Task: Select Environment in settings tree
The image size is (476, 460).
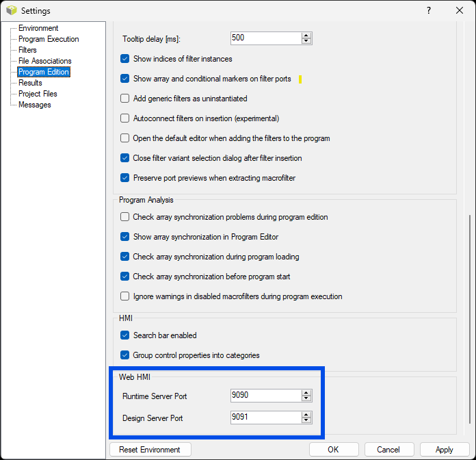Action: tap(38, 28)
